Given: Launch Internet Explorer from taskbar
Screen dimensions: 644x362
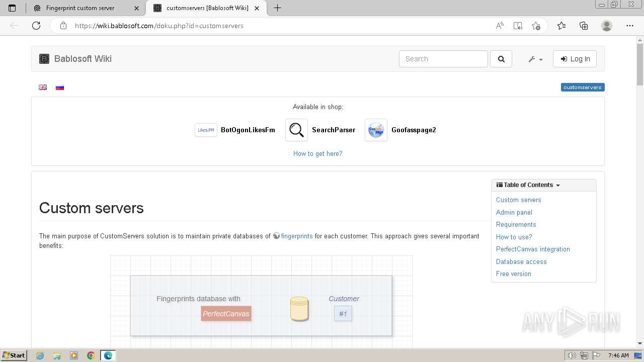Looking at the screenshot, I should pyautogui.click(x=40, y=355).
